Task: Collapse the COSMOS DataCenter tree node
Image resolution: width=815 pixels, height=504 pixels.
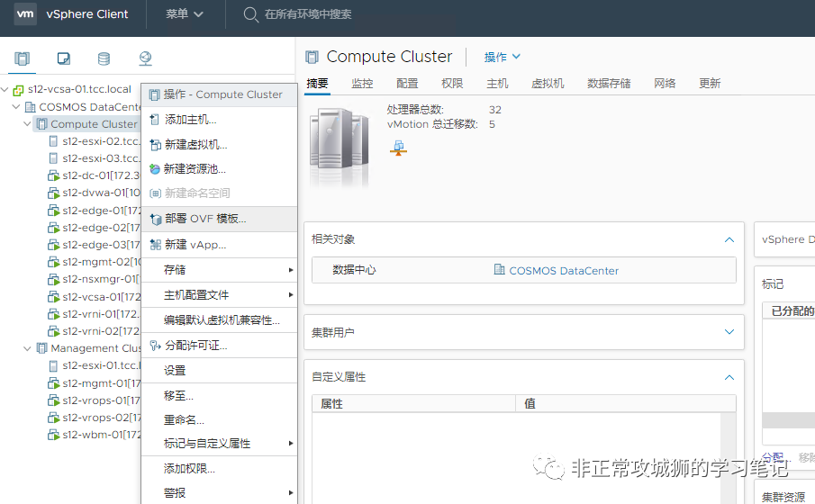Action: coord(16,107)
